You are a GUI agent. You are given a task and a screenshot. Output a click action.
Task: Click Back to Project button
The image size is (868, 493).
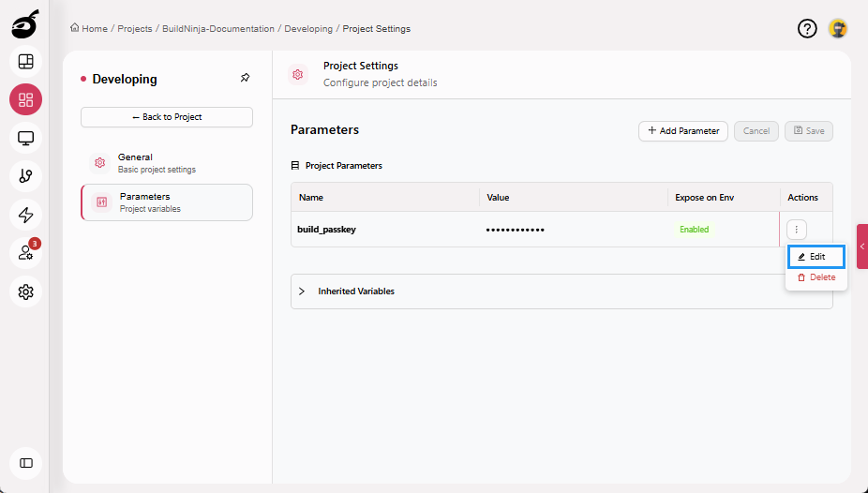pyautogui.click(x=167, y=117)
